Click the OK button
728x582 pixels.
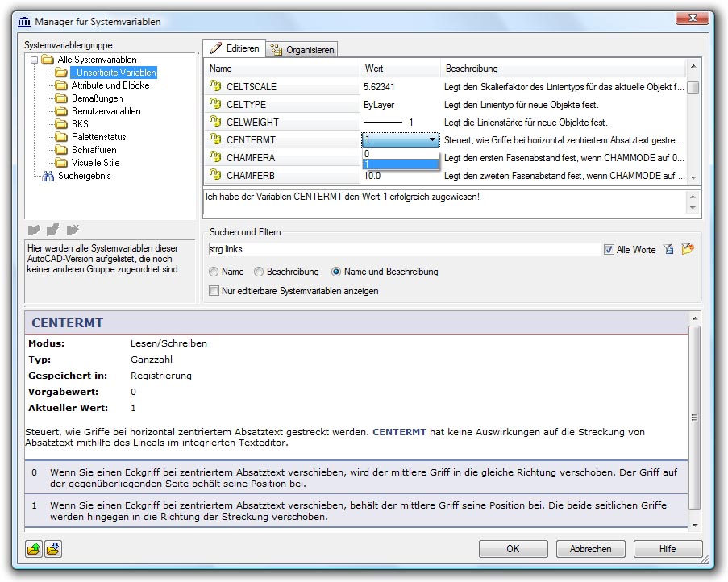click(x=513, y=549)
